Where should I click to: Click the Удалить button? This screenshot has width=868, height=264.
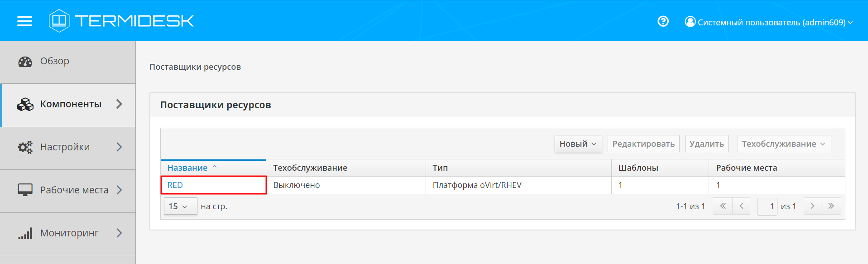[x=706, y=144]
